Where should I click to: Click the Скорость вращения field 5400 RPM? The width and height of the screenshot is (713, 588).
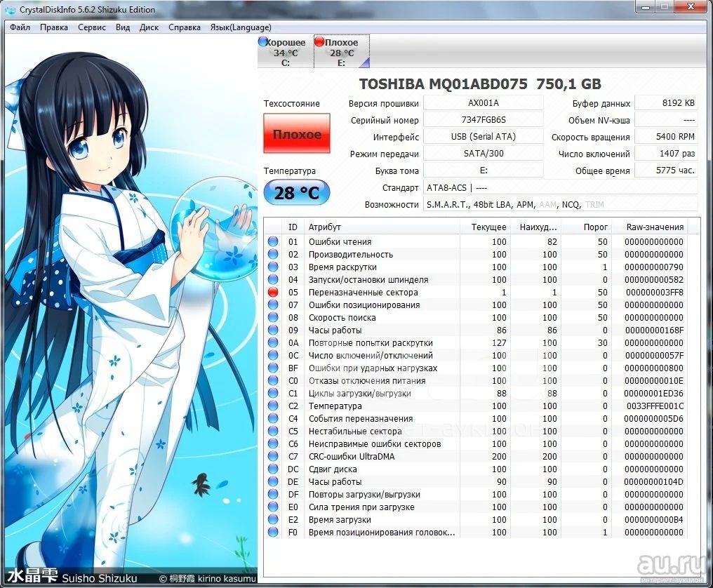(x=666, y=136)
